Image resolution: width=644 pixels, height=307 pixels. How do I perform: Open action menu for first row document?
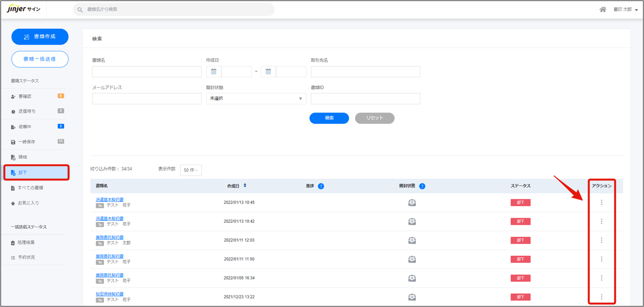pos(601,203)
